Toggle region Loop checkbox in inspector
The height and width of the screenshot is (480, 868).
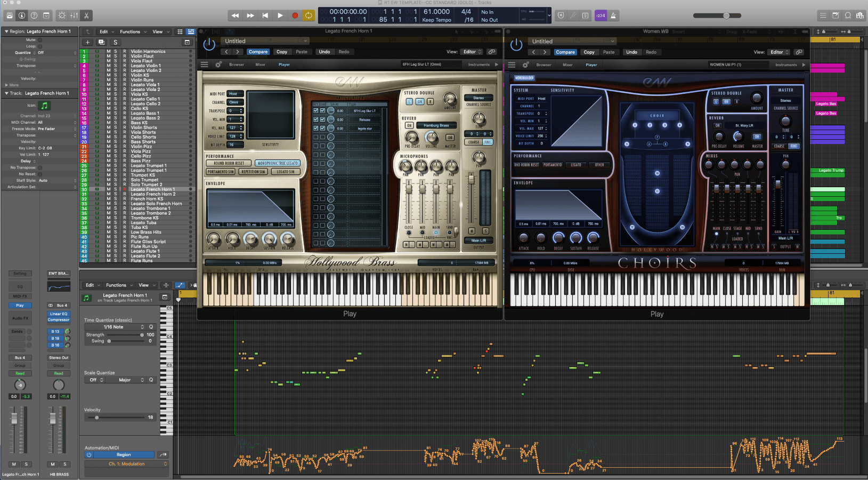[x=40, y=46]
